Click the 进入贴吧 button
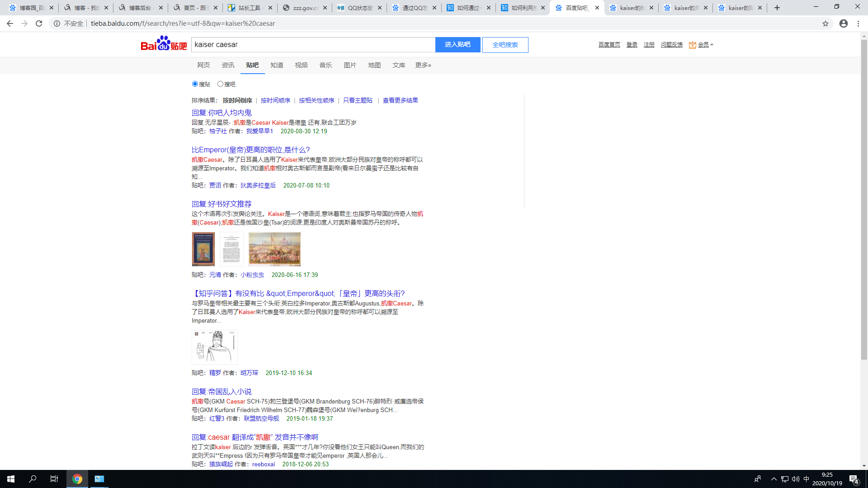 [x=458, y=45]
